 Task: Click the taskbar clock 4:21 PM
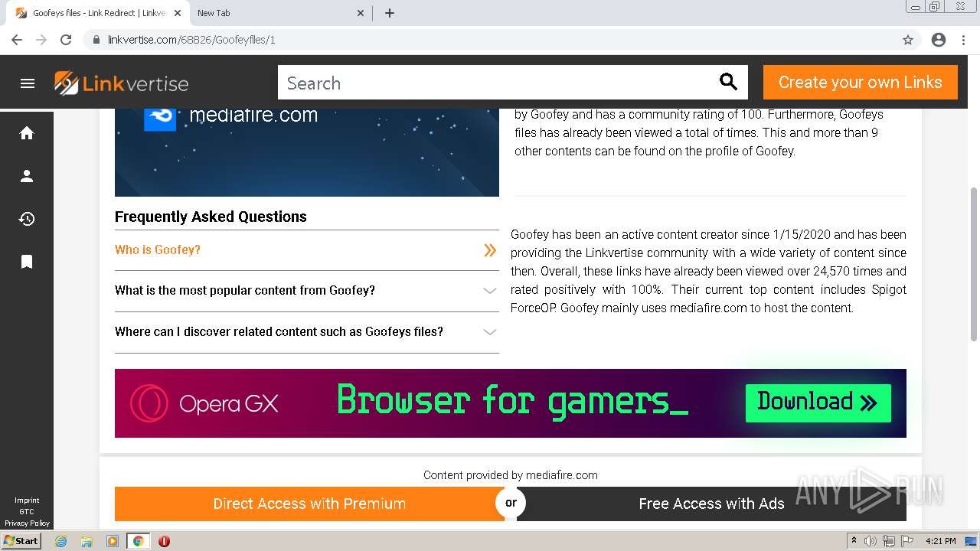(x=940, y=541)
